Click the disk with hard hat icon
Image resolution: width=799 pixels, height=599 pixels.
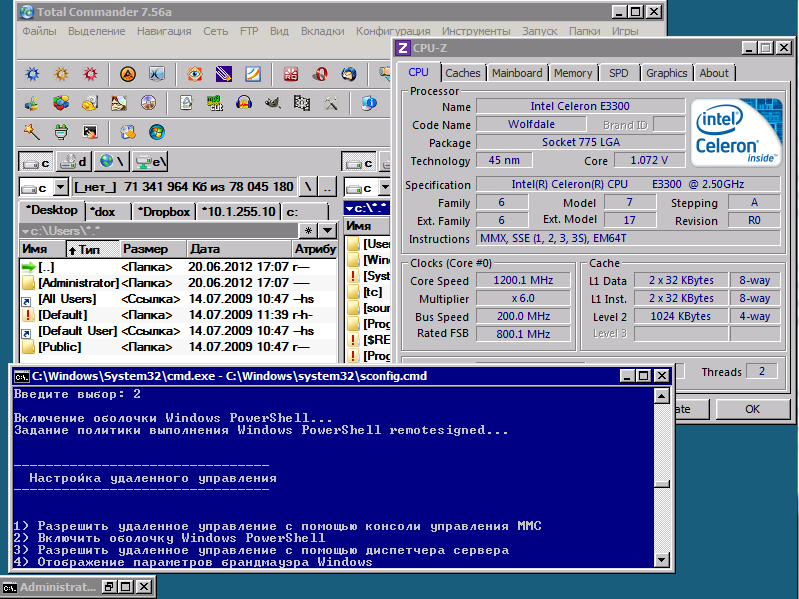click(x=90, y=103)
